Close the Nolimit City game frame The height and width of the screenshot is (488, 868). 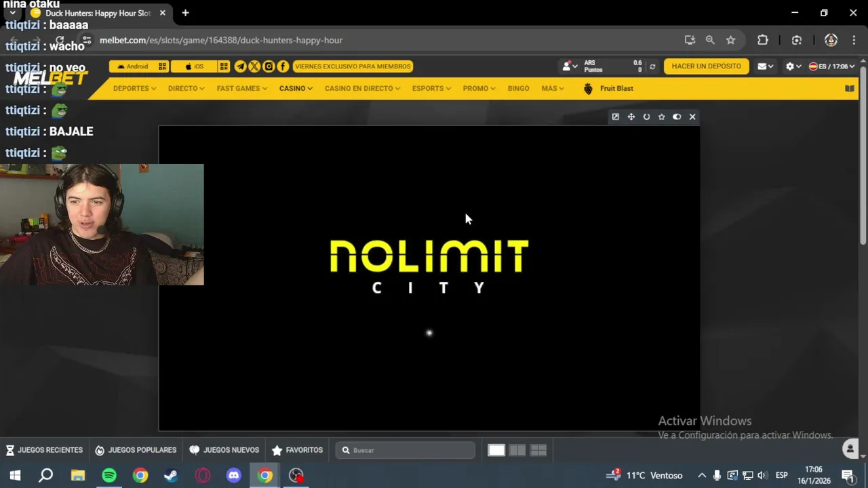point(692,117)
